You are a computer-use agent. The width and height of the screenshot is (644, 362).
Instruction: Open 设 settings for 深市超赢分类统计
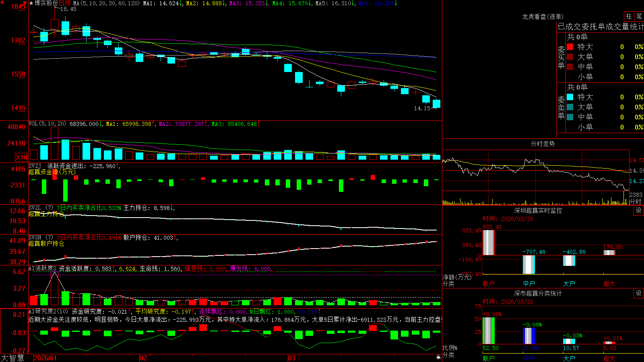point(639,293)
